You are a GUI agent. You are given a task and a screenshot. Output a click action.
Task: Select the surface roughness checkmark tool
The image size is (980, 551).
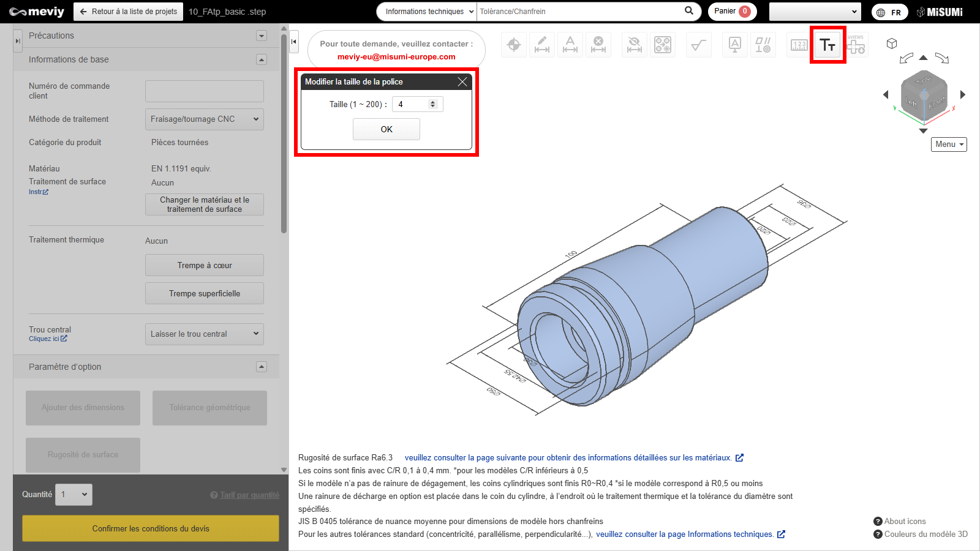(x=698, y=45)
